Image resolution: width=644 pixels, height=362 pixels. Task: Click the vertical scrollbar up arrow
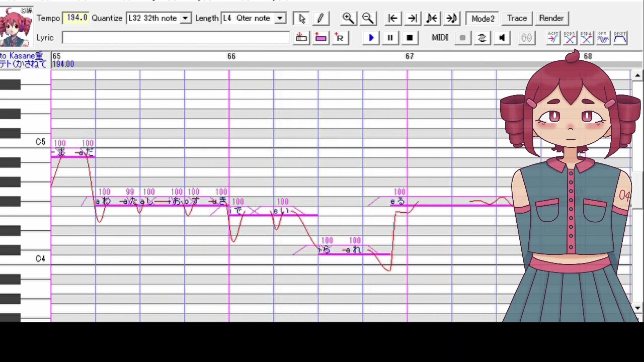637,75
